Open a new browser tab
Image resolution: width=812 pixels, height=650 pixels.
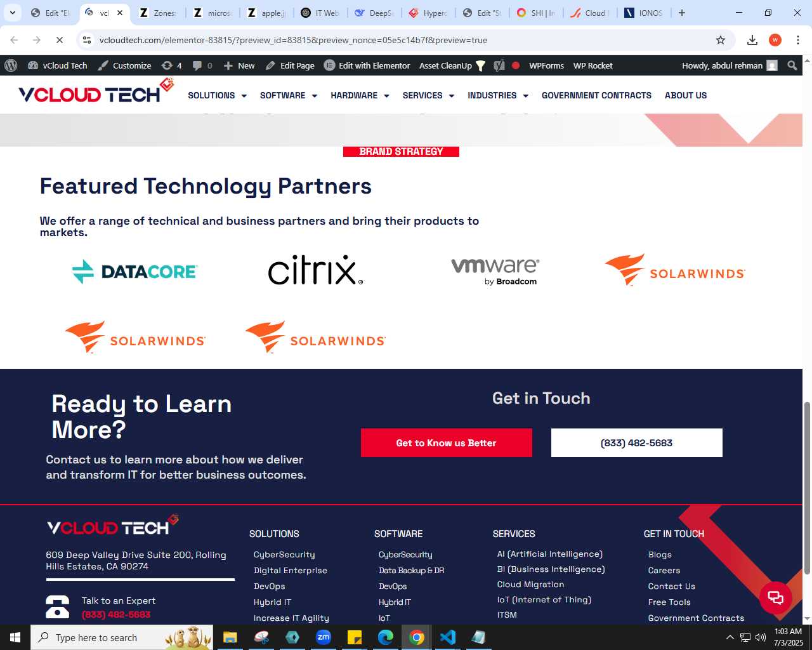point(682,13)
